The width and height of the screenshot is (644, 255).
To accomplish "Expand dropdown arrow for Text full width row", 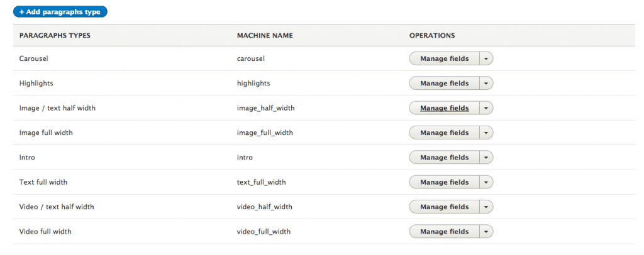I will pyautogui.click(x=486, y=182).
